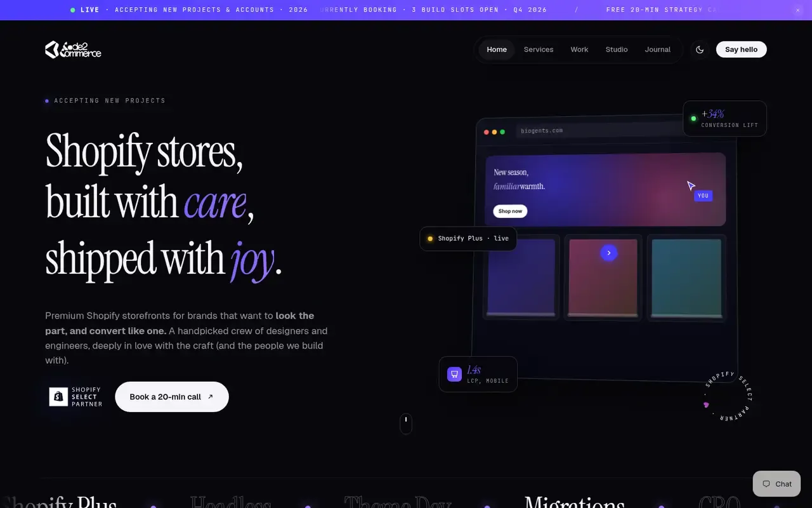Open the Studio nav item
Image resolution: width=812 pixels, height=508 pixels.
coord(617,50)
